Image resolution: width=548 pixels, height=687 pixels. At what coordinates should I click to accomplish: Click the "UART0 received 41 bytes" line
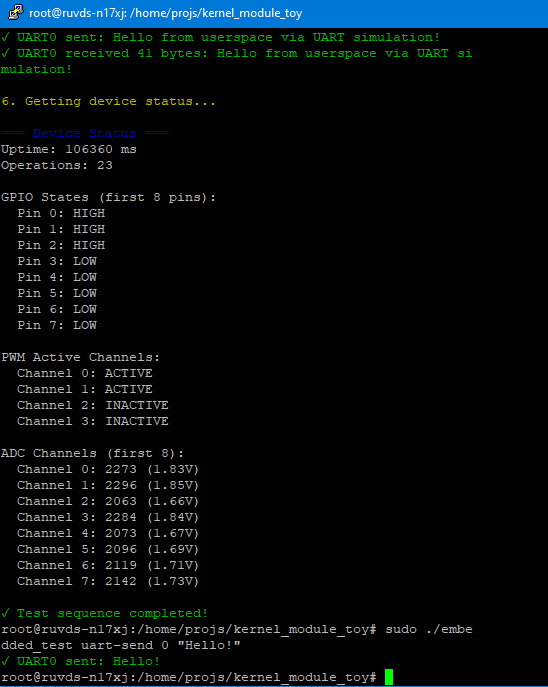pyautogui.click(x=237, y=61)
